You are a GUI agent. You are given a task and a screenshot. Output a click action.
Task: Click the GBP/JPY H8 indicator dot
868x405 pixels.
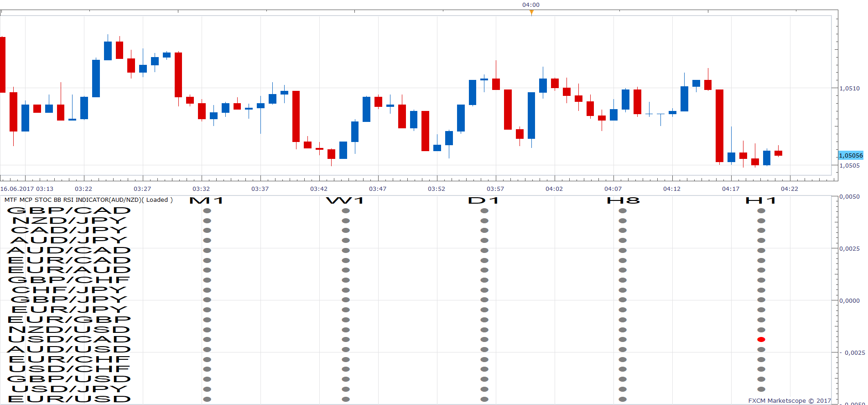(x=623, y=300)
